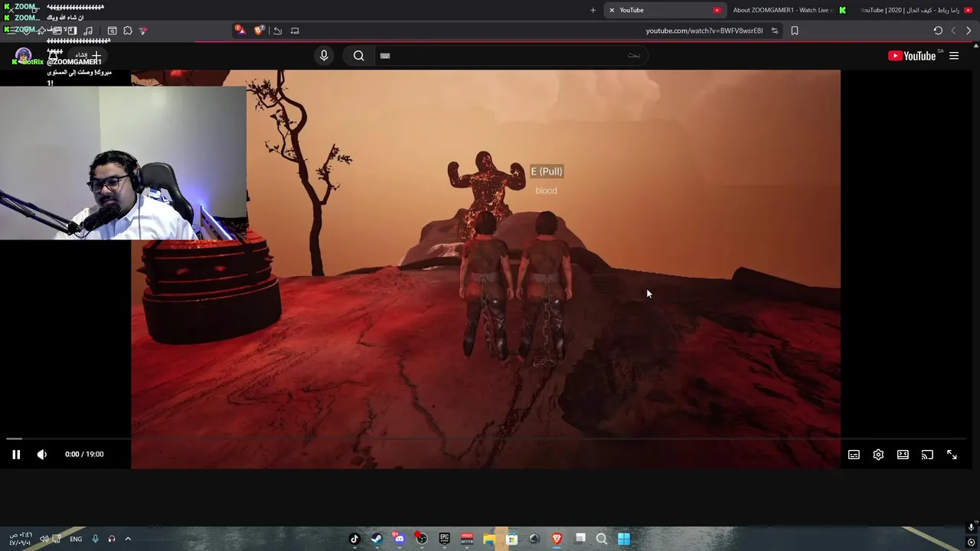Toggle video subtitles icon

[854, 455]
